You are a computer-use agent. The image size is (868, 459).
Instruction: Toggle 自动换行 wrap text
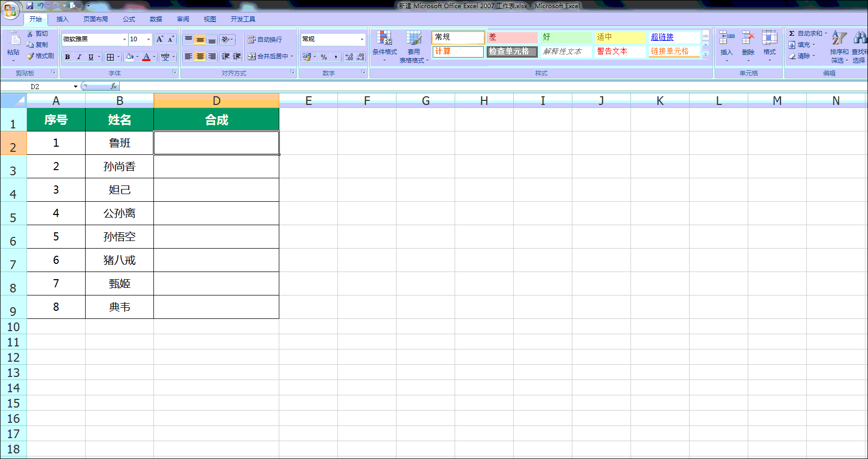pyautogui.click(x=265, y=39)
